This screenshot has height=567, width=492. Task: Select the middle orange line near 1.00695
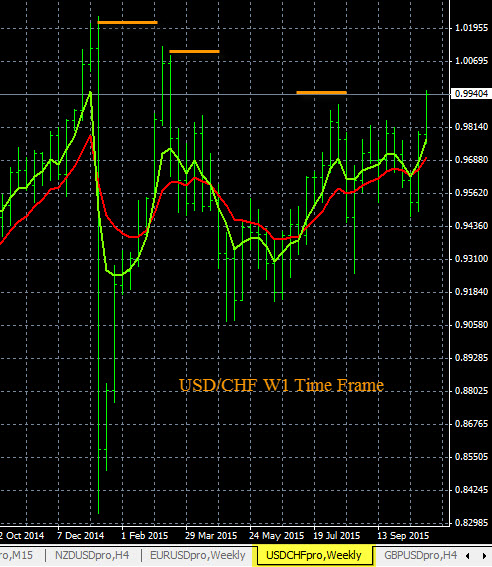pyautogui.click(x=194, y=51)
